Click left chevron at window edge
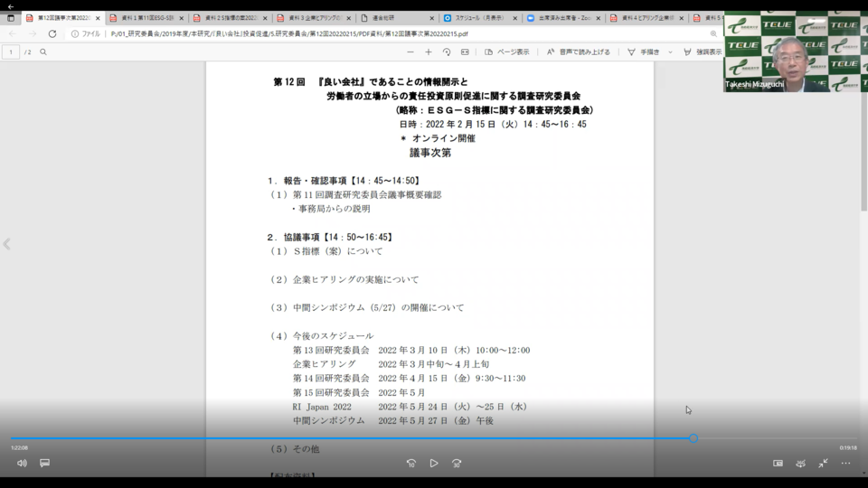 6,244
